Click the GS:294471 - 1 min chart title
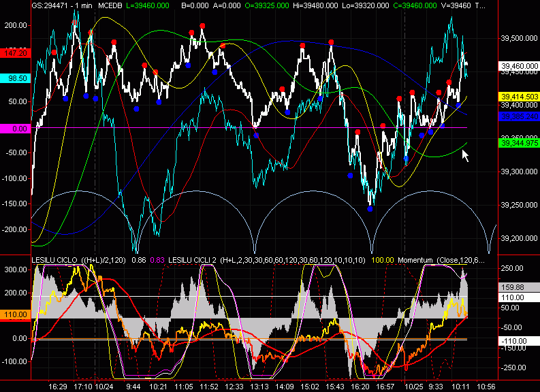Viewport: 540px width, 392px height. click(62, 5)
